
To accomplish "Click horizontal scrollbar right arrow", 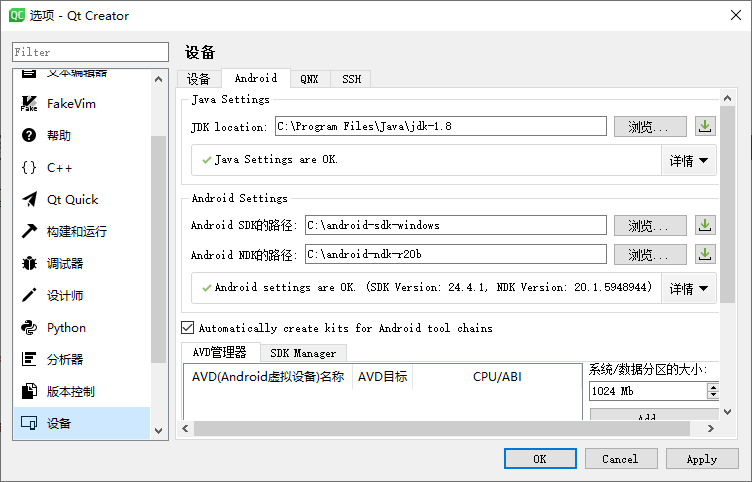I will (x=711, y=428).
